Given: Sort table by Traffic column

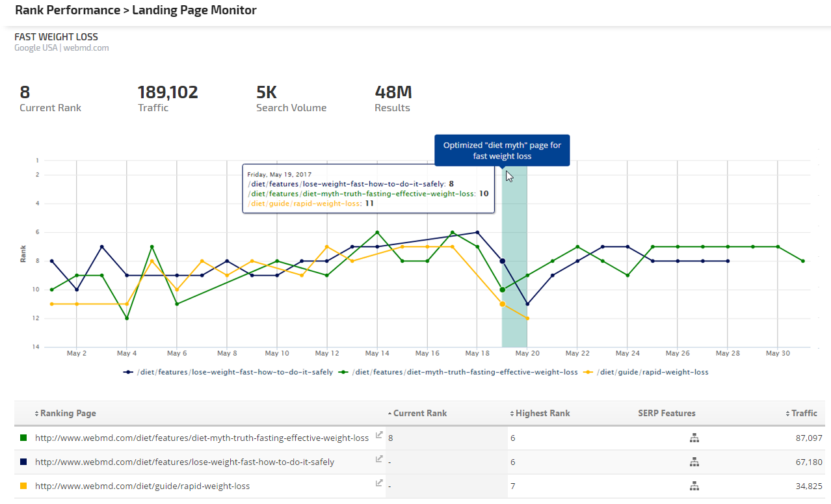Looking at the screenshot, I should click(x=804, y=414).
